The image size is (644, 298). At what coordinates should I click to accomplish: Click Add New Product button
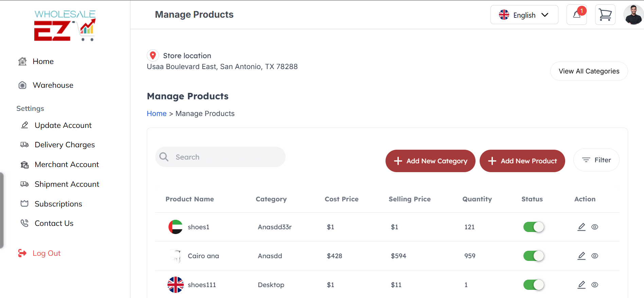pos(522,161)
